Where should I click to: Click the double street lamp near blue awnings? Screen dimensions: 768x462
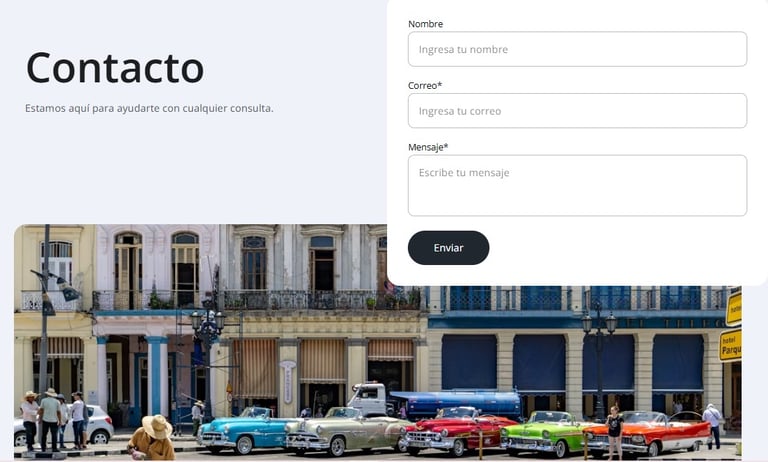[599, 363]
